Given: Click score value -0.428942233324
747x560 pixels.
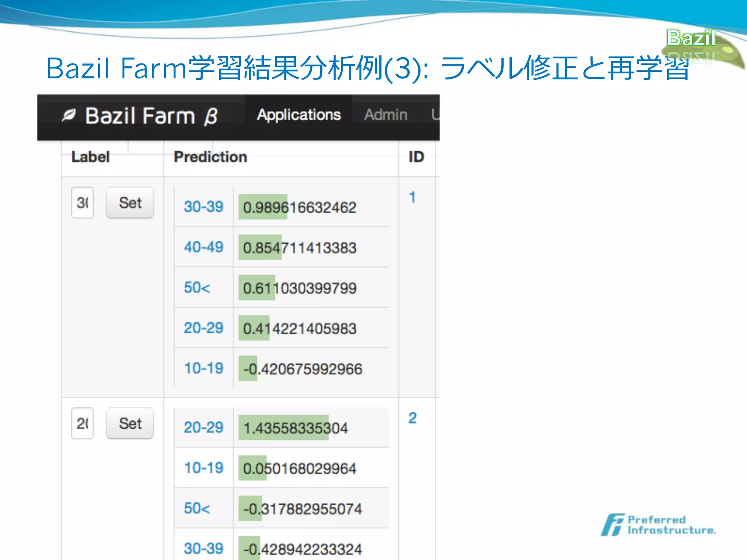Looking at the screenshot, I should (x=303, y=549).
